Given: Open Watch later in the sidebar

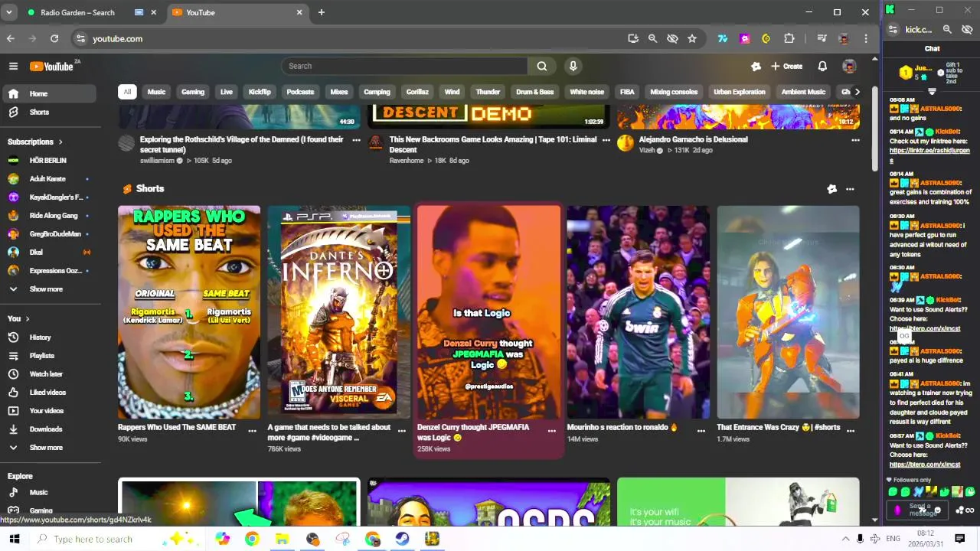Looking at the screenshot, I should [x=46, y=374].
